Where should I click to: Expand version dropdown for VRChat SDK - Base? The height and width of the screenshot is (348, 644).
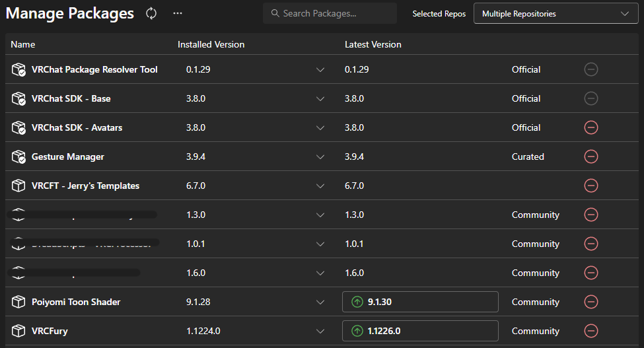pyautogui.click(x=320, y=99)
